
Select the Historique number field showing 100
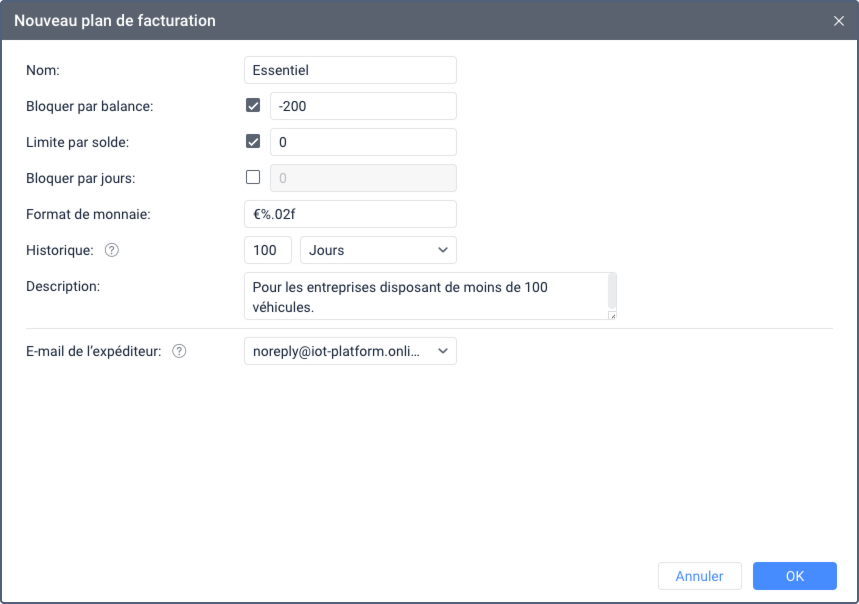click(267, 250)
